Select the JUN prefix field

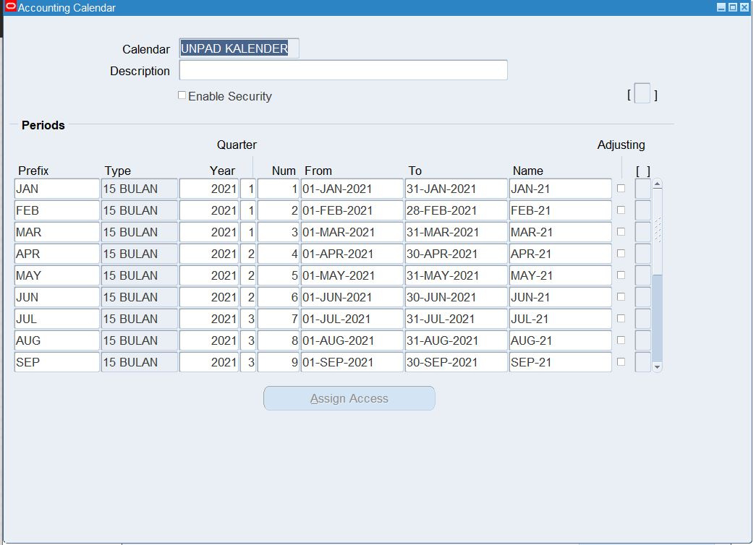[57, 297]
